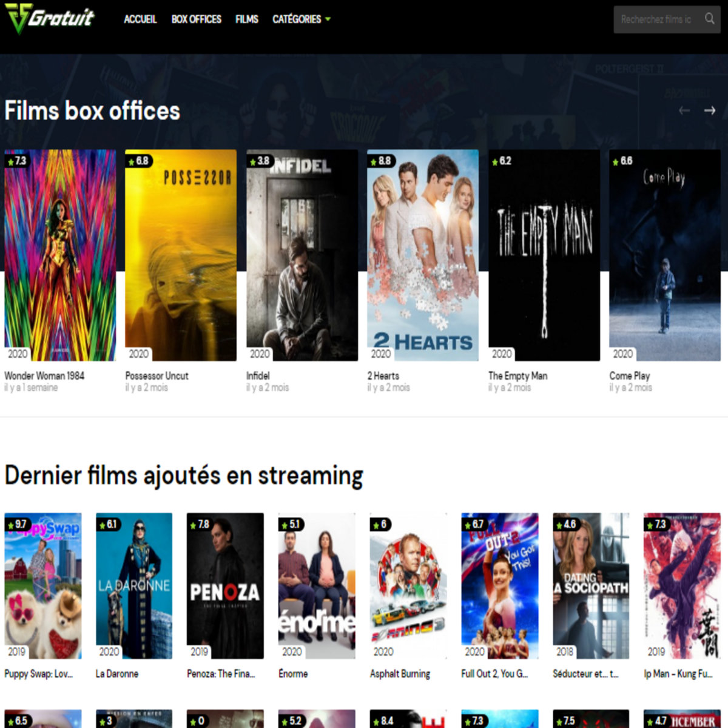Click in the Recherchez films search field
The height and width of the screenshot is (728, 728).
tap(656, 19)
